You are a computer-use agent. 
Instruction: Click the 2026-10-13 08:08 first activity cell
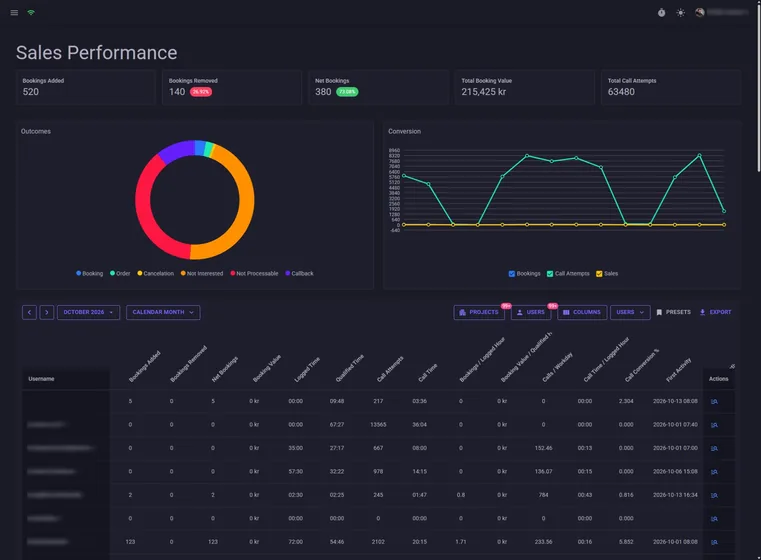pos(675,401)
